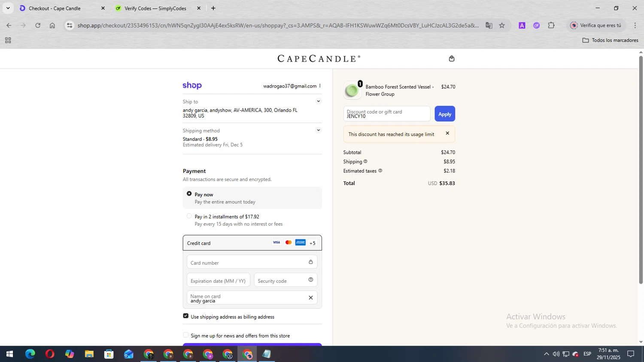Click the card number lock icon
This screenshot has height=362, width=644.
pos(311,262)
